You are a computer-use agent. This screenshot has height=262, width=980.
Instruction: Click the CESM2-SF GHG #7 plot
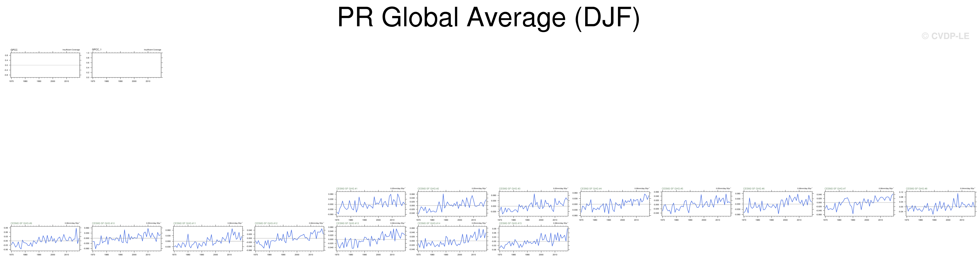point(859,204)
